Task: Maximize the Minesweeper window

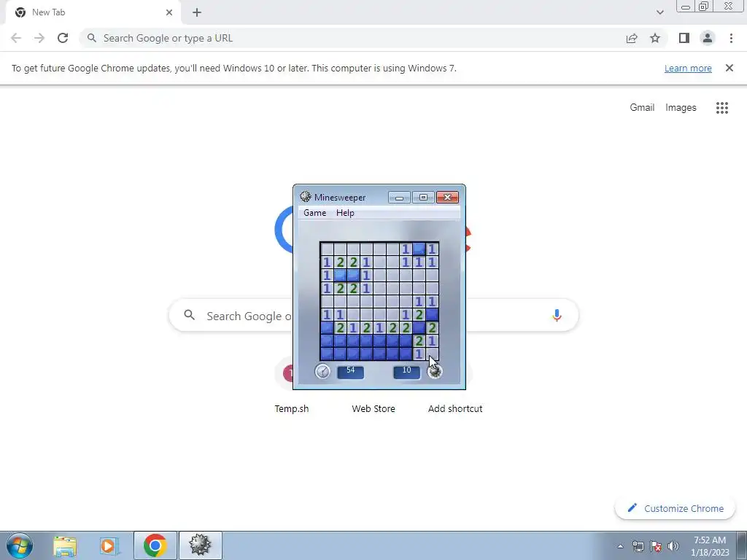Action: (423, 197)
